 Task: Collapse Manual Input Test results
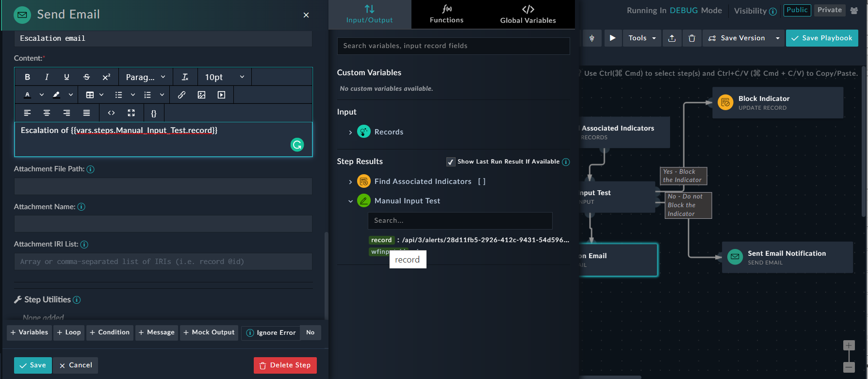pyautogui.click(x=350, y=201)
